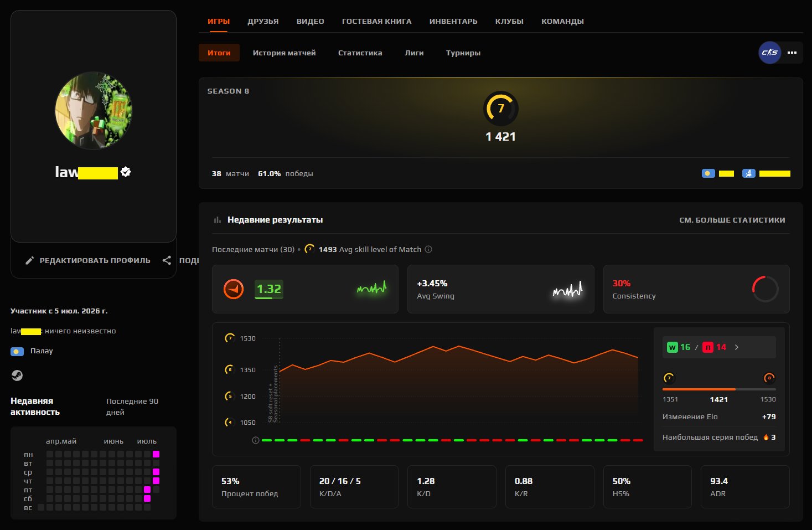Select the Итоги sub-tab
The image size is (812, 530).
point(219,53)
